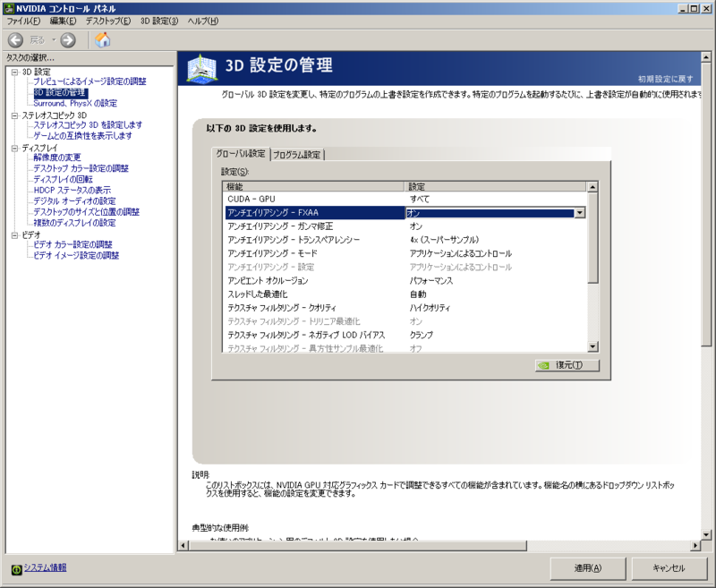Switch to the プログラム設定 tab
This screenshot has width=716, height=588.
[297, 155]
